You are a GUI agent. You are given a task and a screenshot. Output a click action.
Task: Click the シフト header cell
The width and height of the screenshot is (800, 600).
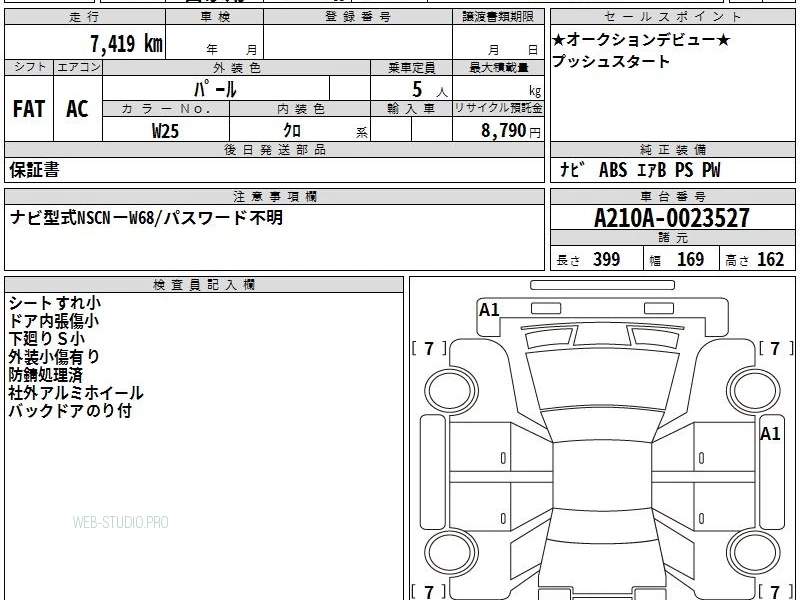[29, 67]
